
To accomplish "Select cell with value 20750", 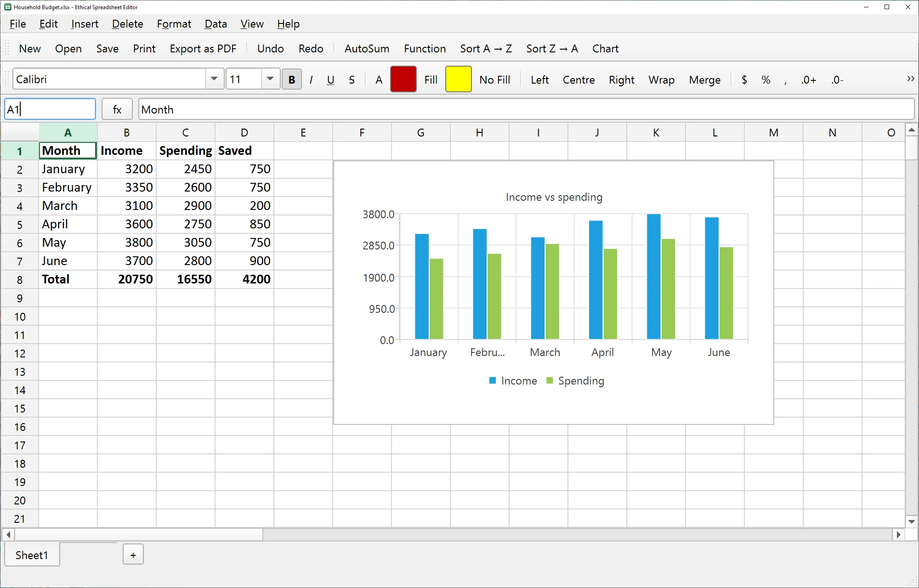I will click(x=127, y=279).
